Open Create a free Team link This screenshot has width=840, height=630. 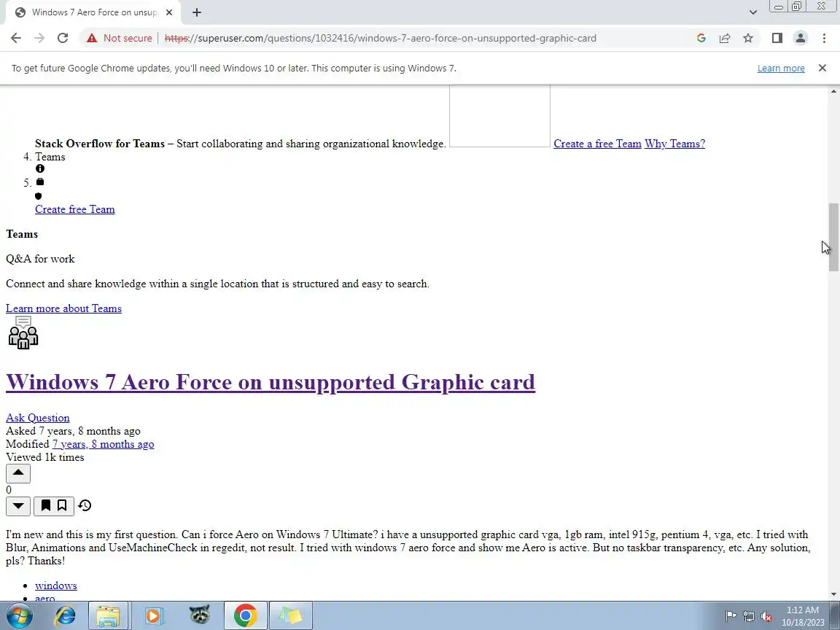tap(597, 144)
